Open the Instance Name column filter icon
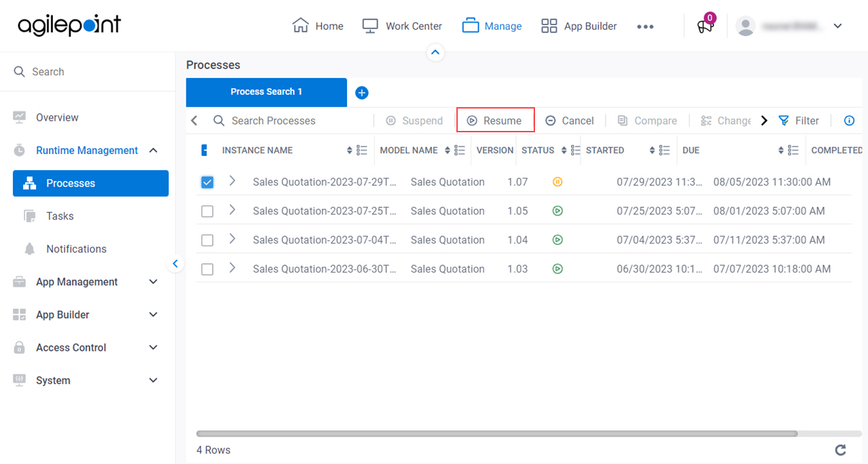The image size is (868, 464). 362,151
